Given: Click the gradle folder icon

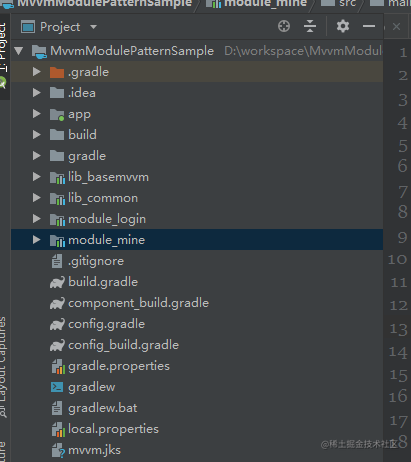Looking at the screenshot, I should (x=57, y=156).
